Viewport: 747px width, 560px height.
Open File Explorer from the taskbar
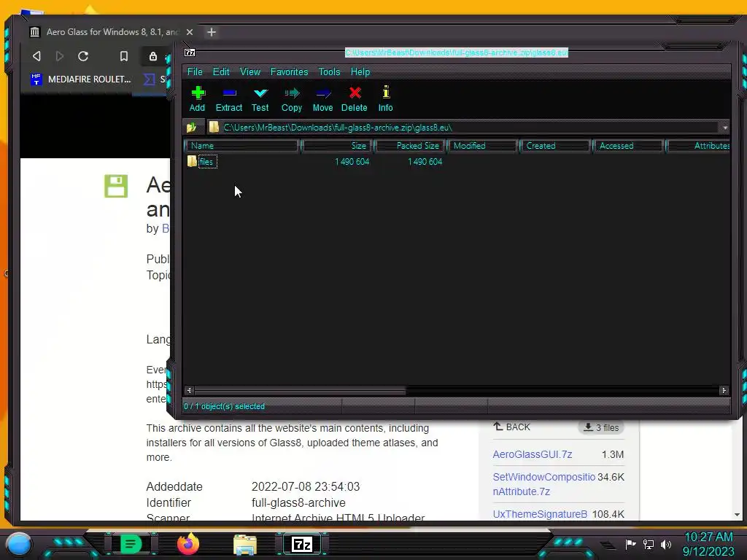(x=245, y=544)
